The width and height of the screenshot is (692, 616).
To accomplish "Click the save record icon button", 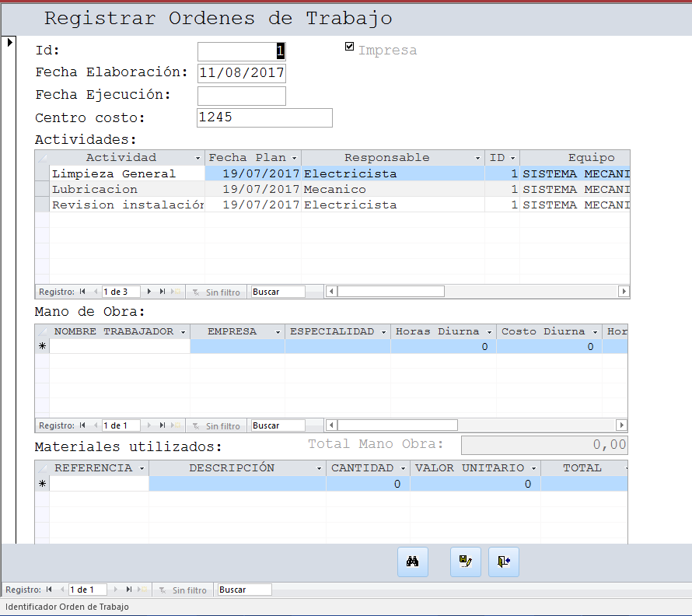I will click(465, 562).
